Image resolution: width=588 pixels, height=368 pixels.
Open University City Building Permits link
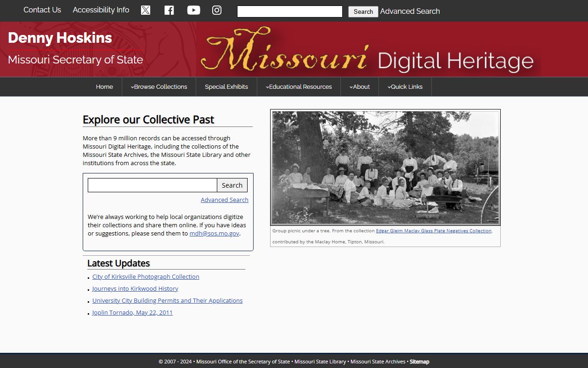pos(167,300)
